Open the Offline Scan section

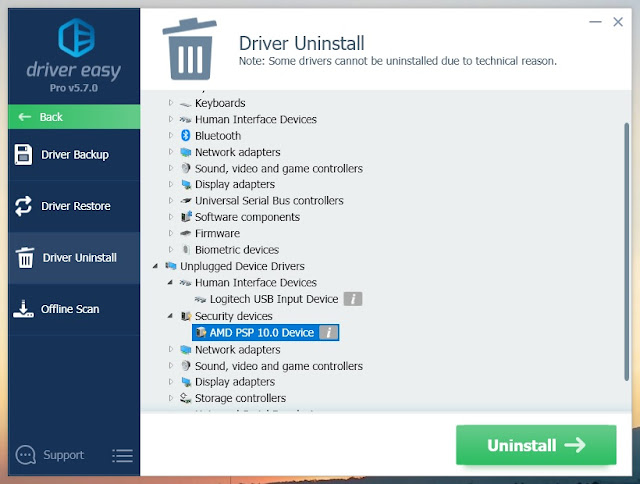pyautogui.click(x=74, y=309)
